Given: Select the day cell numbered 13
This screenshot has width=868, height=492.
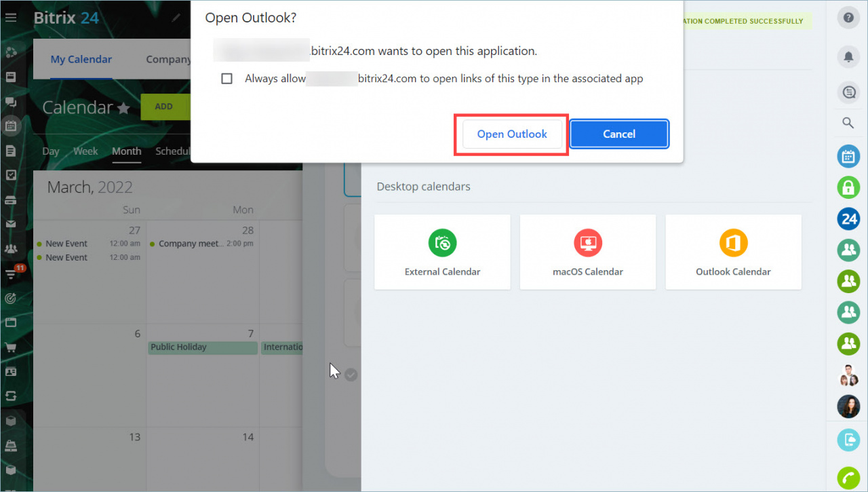Looking at the screenshot, I should coord(90,458).
